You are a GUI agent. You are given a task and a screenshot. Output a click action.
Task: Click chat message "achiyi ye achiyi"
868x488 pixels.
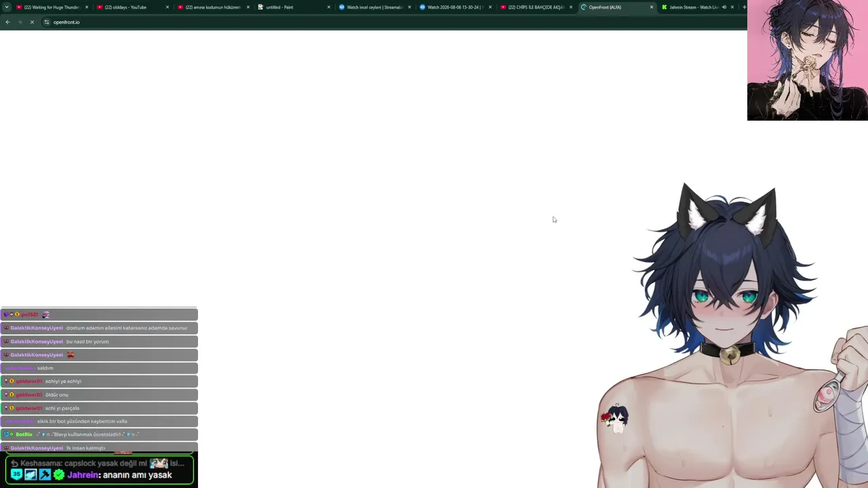(x=63, y=382)
